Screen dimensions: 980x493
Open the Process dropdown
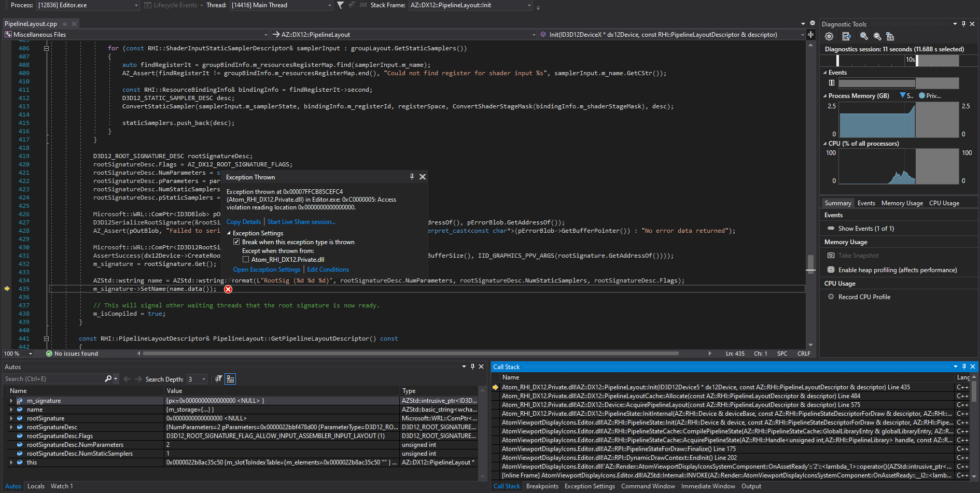pyautogui.click(x=136, y=5)
